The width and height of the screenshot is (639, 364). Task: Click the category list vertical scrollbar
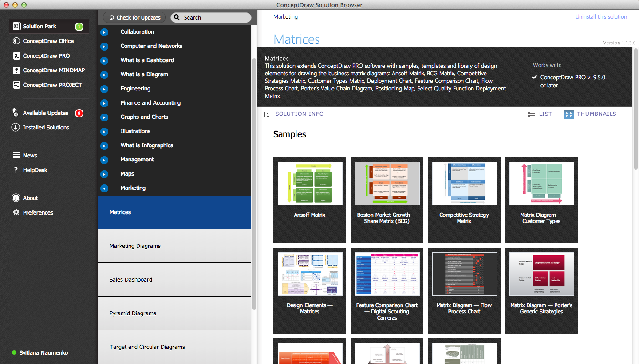tap(254, 184)
